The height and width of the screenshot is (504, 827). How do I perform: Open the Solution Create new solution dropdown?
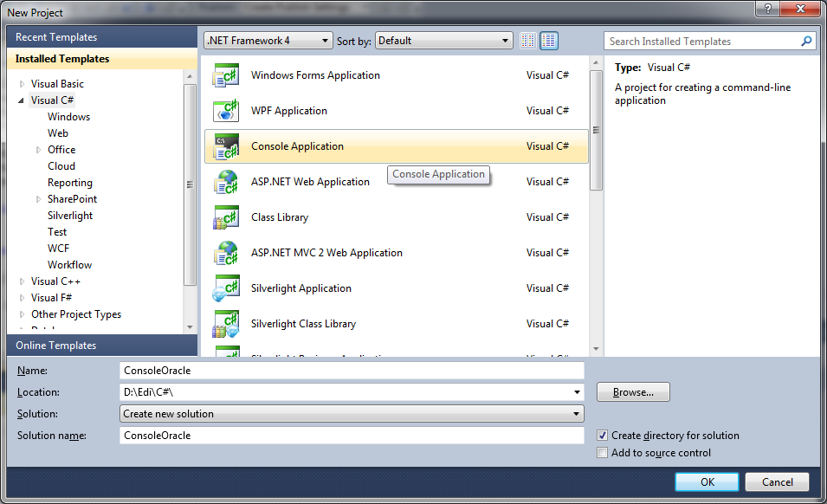[352, 414]
